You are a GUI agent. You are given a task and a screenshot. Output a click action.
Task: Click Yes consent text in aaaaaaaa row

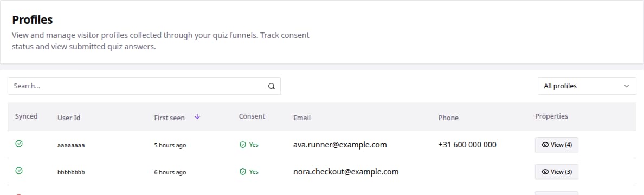pos(254,145)
